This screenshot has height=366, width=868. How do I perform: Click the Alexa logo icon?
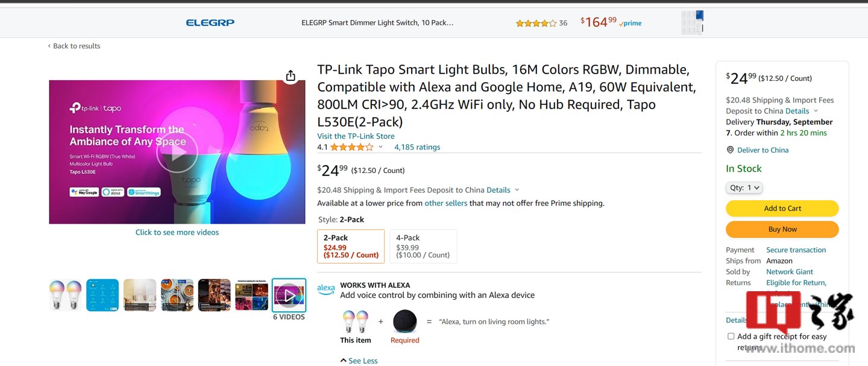click(x=325, y=289)
